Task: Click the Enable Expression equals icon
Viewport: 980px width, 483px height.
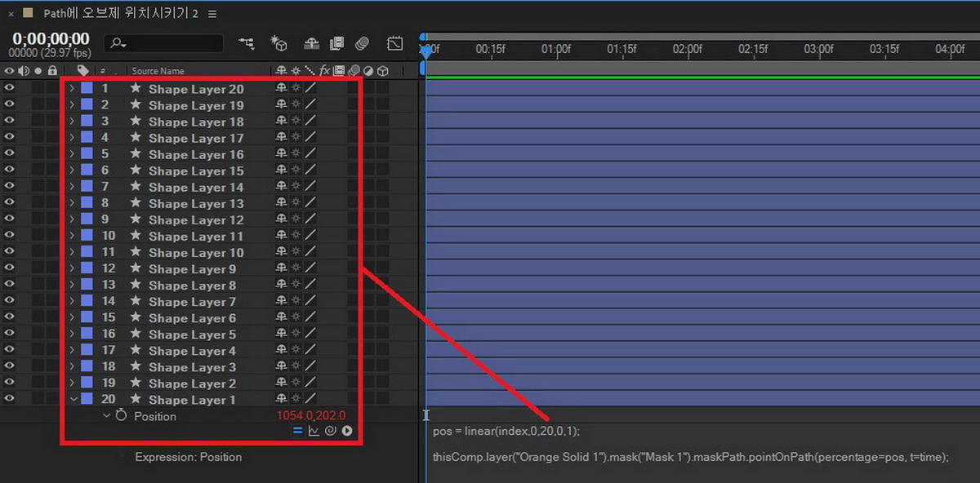Action: tap(298, 431)
